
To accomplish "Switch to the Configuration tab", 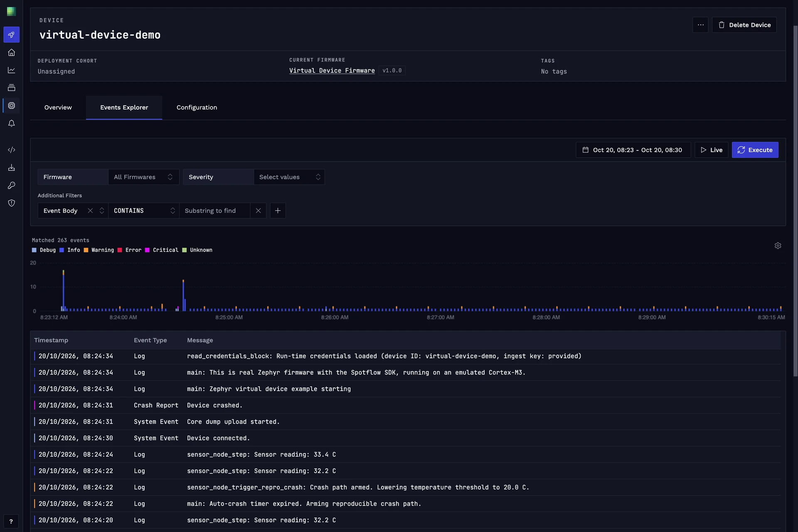I will (x=197, y=108).
